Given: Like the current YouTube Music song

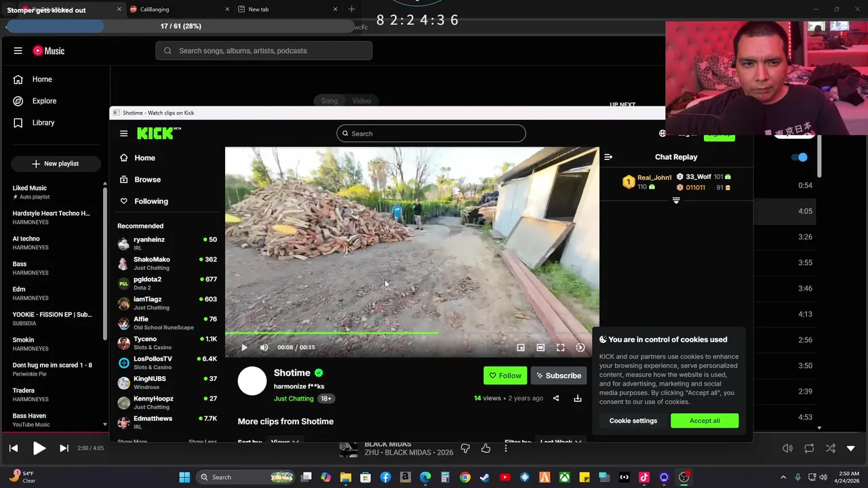Looking at the screenshot, I should (486, 448).
